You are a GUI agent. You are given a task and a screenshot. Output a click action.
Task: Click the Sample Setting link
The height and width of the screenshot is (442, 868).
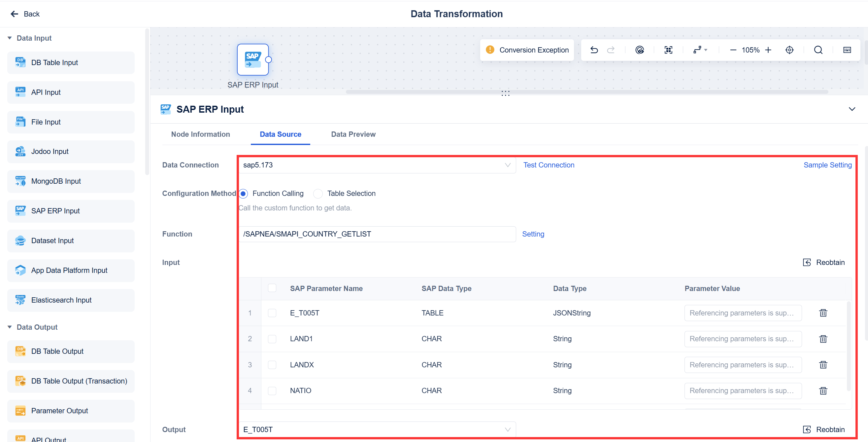pos(827,165)
